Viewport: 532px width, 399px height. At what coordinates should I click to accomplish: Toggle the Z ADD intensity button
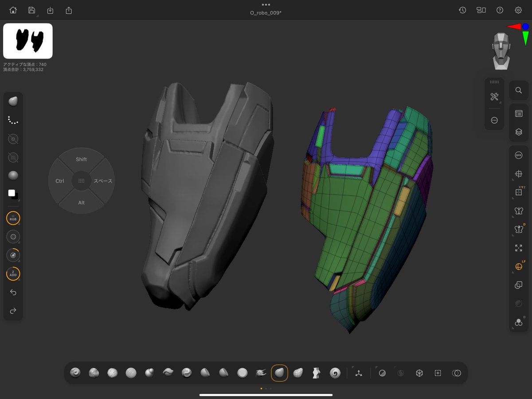(x=13, y=274)
